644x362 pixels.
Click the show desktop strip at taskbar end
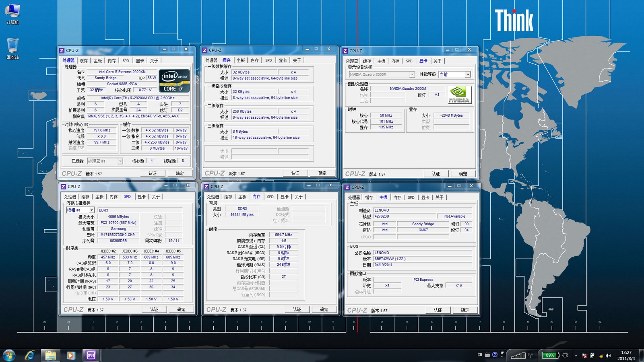tap(642, 355)
